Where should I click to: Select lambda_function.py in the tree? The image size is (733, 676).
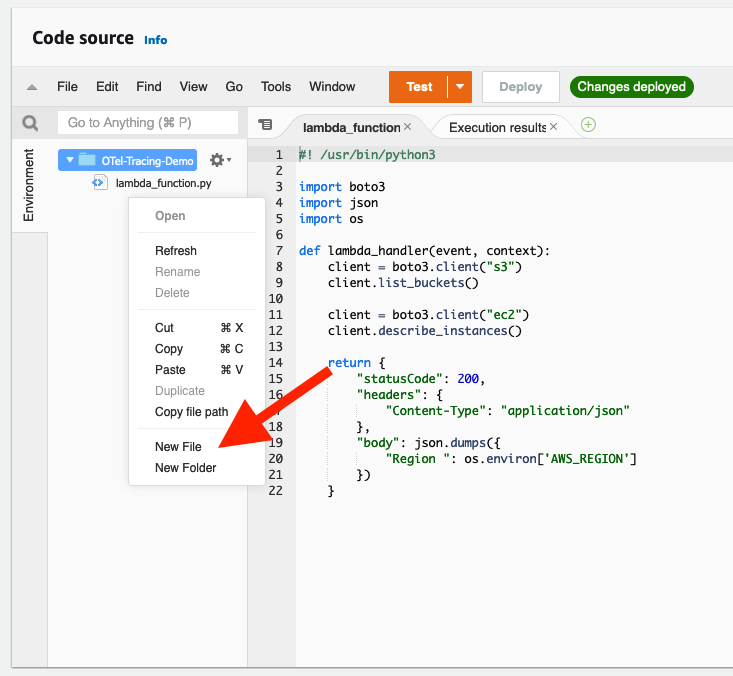point(163,183)
